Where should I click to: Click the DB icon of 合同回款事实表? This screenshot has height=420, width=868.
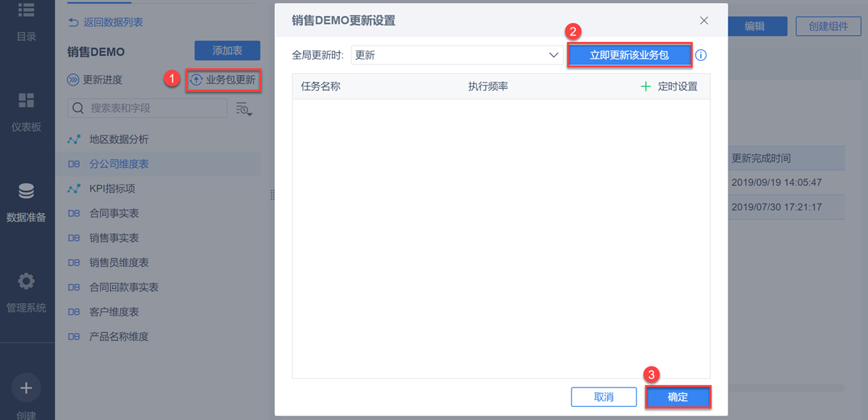pos(74,287)
